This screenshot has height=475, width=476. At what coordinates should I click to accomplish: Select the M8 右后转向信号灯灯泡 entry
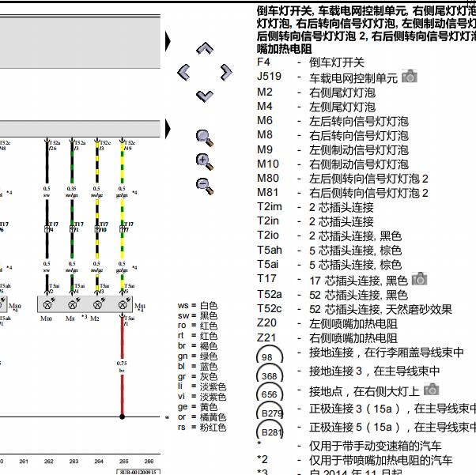333,135
